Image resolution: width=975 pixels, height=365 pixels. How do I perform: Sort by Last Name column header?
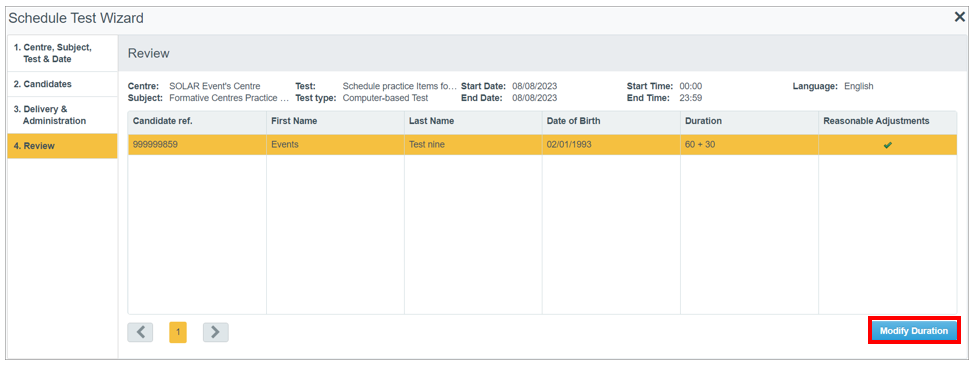pos(473,121)
